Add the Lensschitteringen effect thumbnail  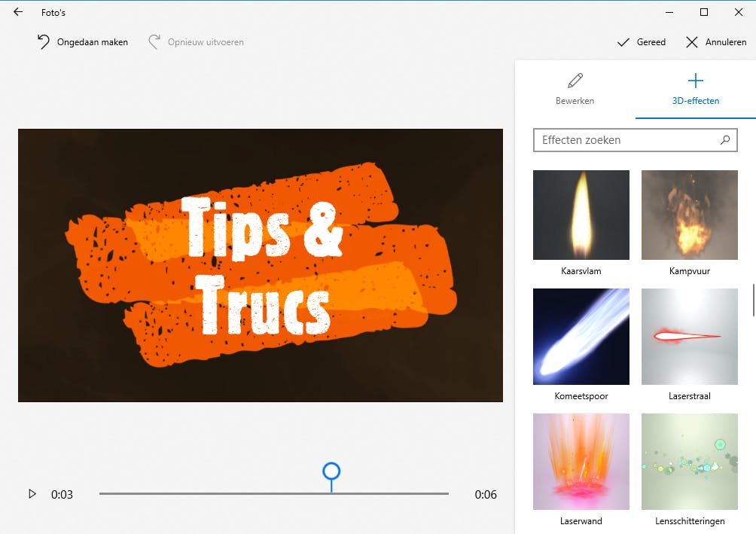point(690,461)
